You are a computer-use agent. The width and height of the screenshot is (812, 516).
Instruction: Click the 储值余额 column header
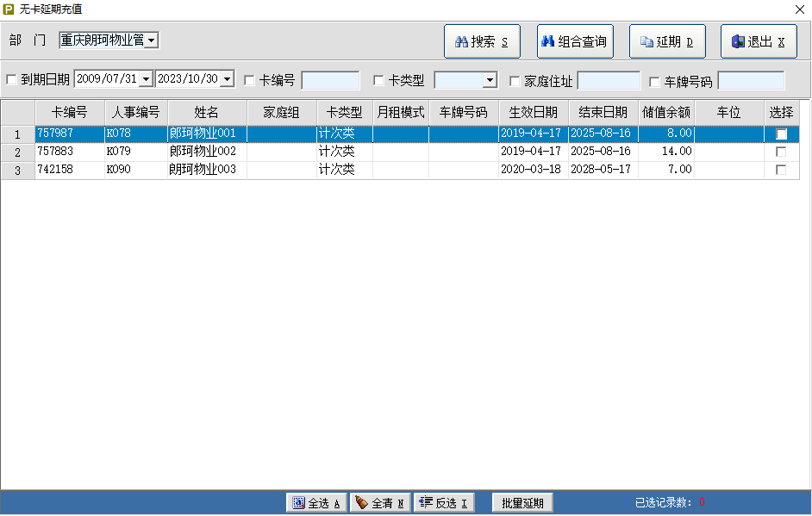(x=665, y=113)
